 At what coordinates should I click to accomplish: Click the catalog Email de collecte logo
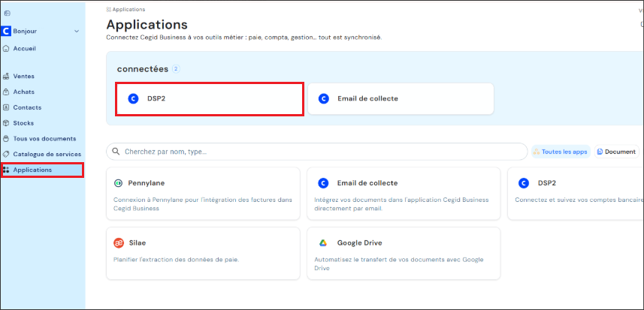point(323,183)
